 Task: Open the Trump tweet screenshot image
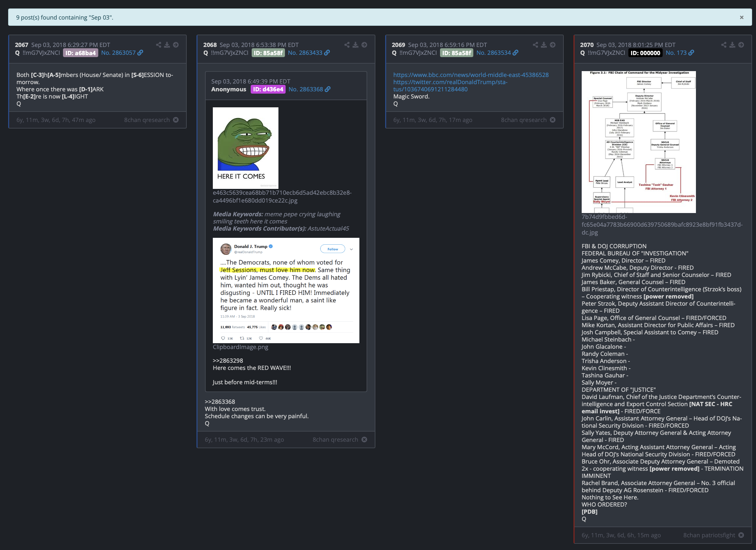coord(286,290)
